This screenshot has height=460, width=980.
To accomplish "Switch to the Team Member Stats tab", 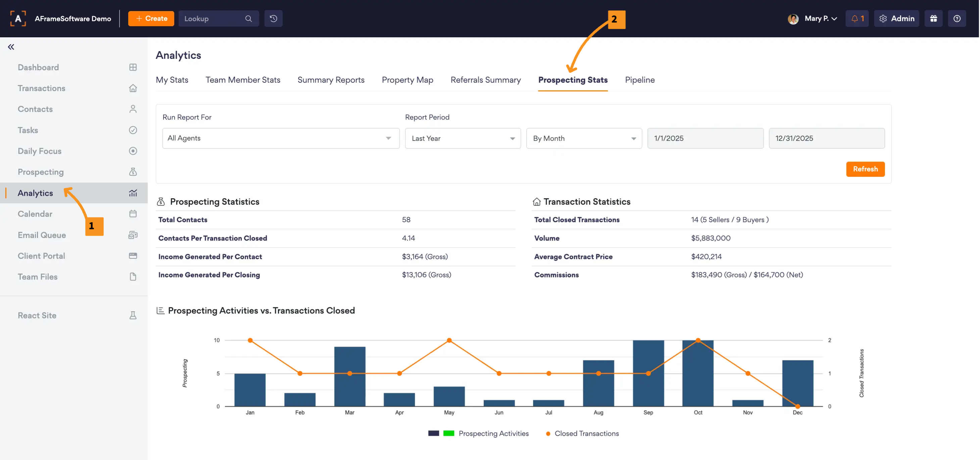I will 243,80.
